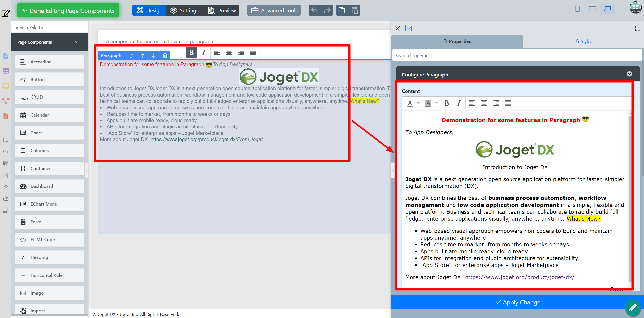644x318 pixels.
Task: Select tablet view icon in header
Action: point(592,9)
